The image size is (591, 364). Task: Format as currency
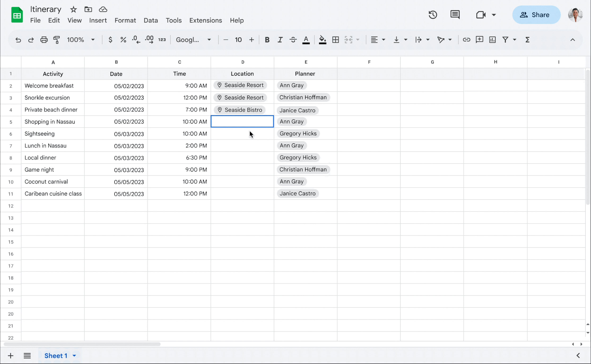point(110,40)
